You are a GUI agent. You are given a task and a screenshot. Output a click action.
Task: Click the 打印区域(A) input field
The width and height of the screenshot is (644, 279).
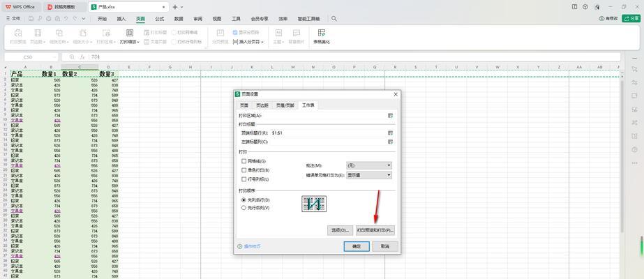click(x=324, y=116)
